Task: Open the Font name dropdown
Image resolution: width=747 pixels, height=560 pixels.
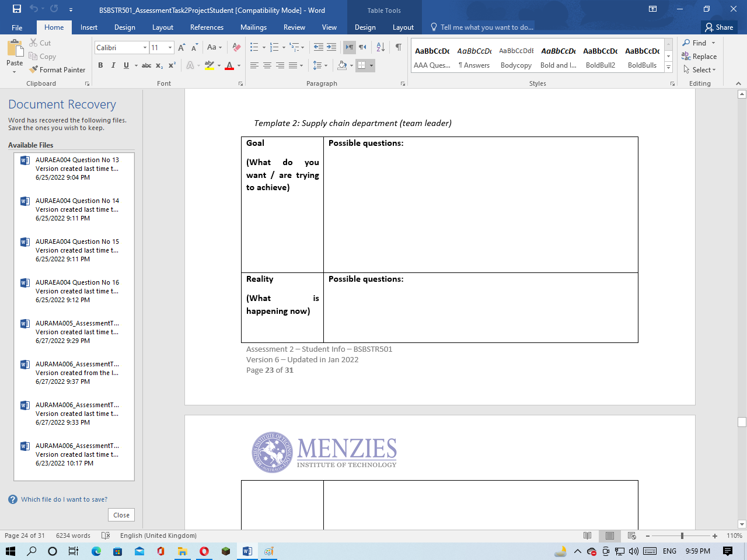Action: 145,47
